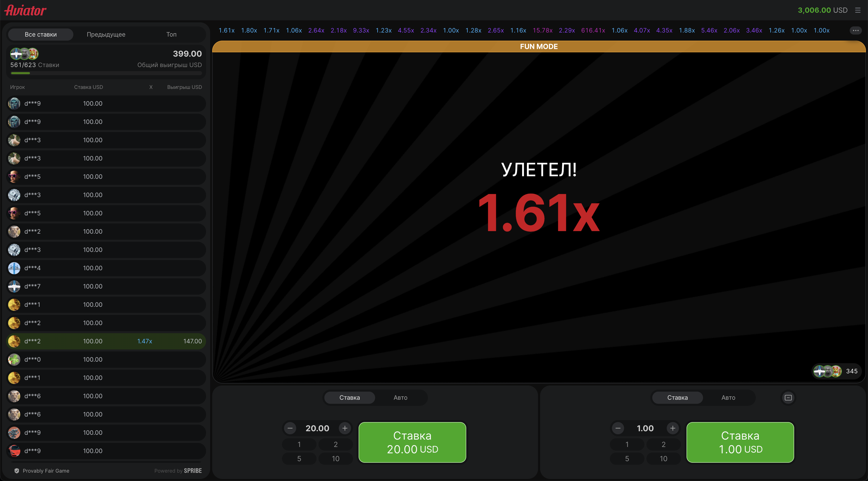Switch right bet panel to Авто
This screenshot has width=868, height=481.
(728, 398)
